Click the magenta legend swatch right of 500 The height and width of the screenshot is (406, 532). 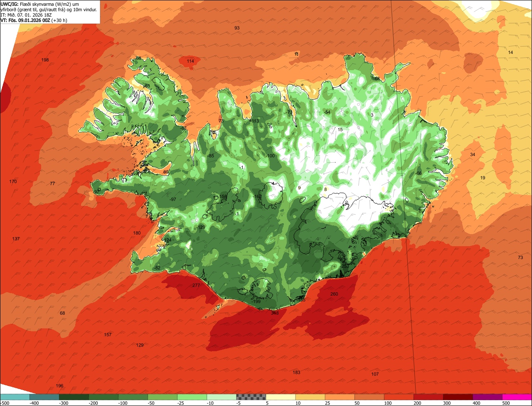517,396
